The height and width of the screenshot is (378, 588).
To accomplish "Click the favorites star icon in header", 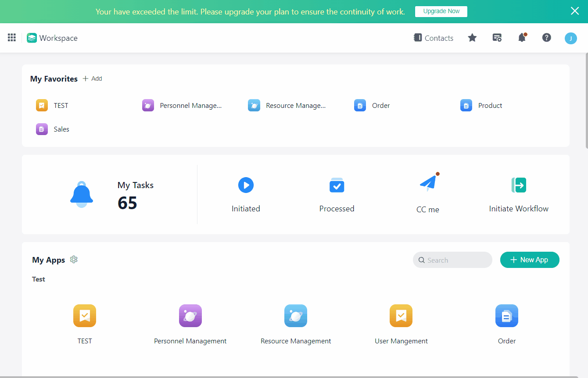I will click(472, 38).
